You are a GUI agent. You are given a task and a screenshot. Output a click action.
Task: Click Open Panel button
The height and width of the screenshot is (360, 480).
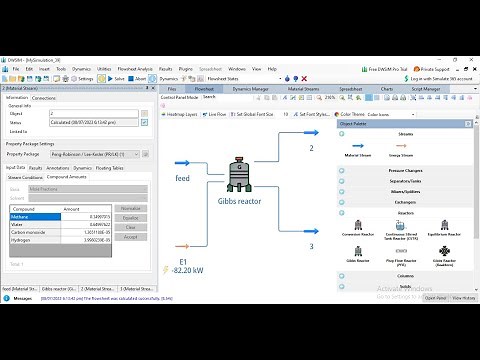pyautogui.click(x=435, y=298)
